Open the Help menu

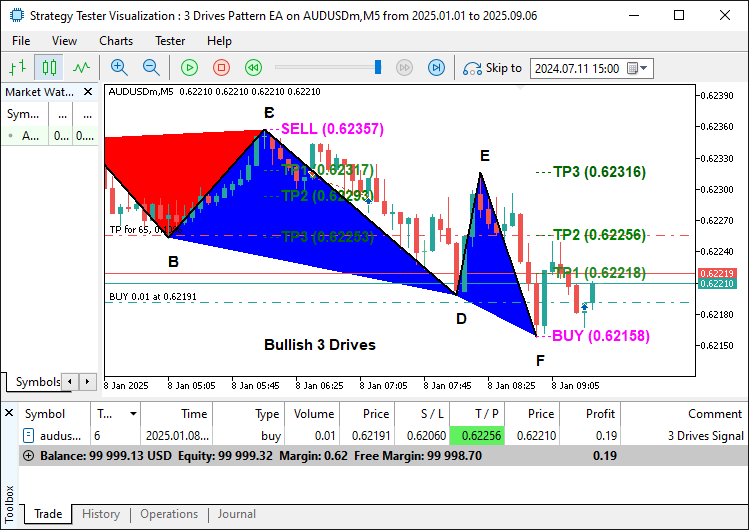(x=219, y=41)
